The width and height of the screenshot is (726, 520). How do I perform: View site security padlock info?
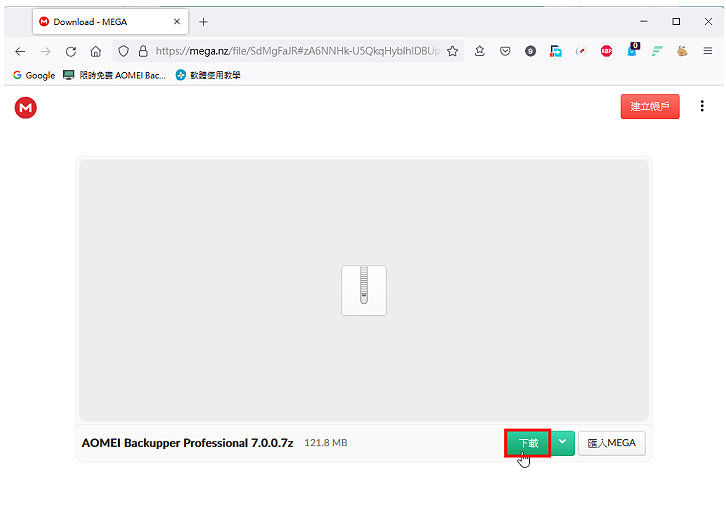[x=143, y=51]
